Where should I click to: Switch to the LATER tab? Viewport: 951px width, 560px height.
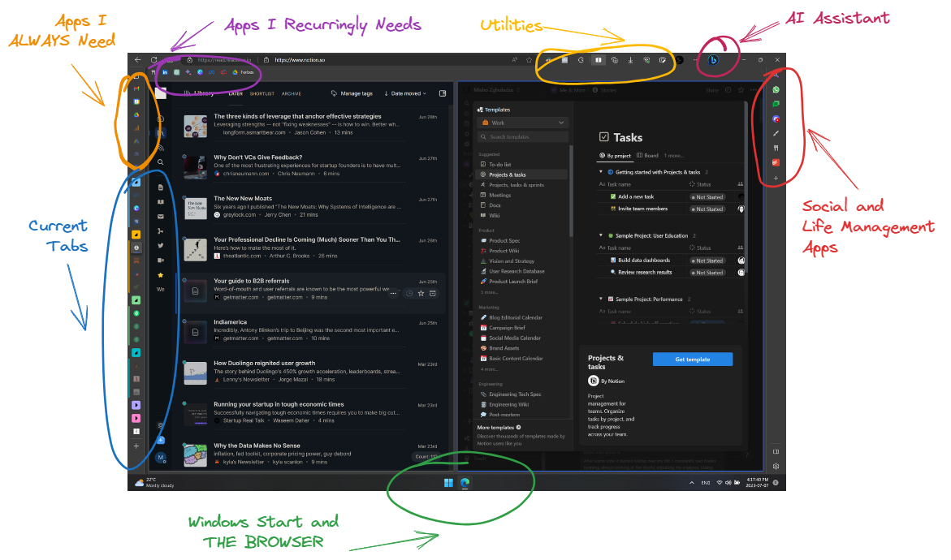click(236, 94)
